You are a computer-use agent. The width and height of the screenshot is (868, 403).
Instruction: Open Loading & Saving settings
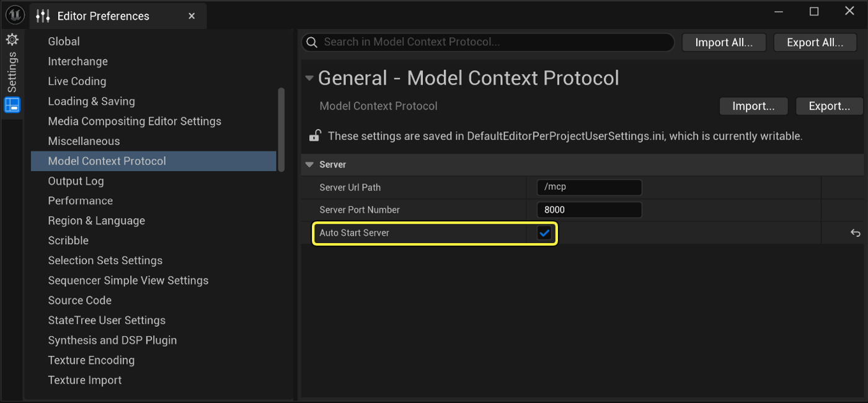click(x=91, y=101)
